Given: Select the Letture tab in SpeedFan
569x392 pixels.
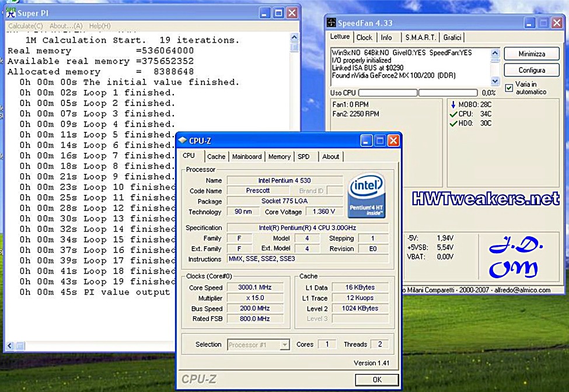Looking at the screenshot, I should point(340,37).
